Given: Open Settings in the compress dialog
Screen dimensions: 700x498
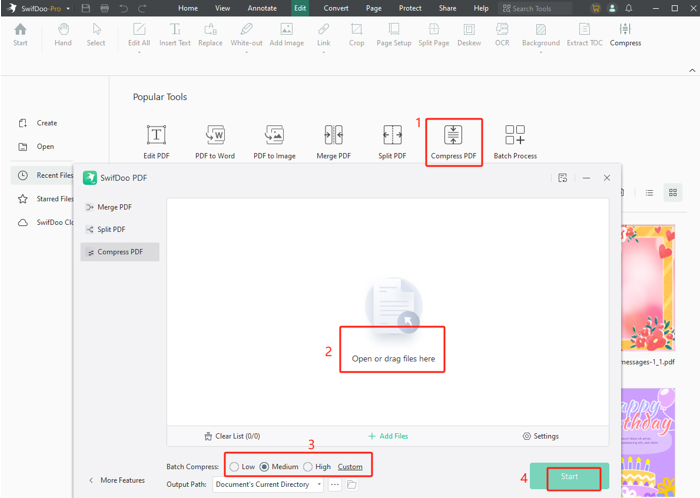Looking at the screenshot, I should (x=541, y=436).
